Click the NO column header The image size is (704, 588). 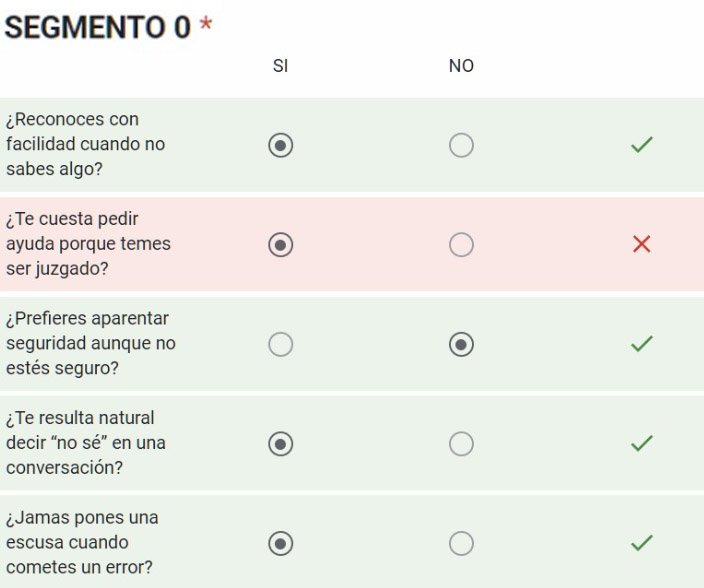(x=461, y=66)
